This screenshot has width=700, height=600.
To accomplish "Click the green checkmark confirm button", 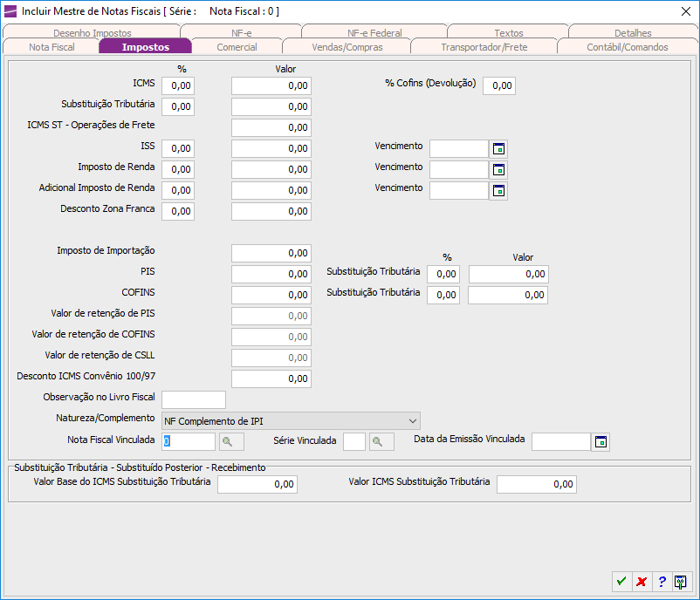I will [621, 582].
